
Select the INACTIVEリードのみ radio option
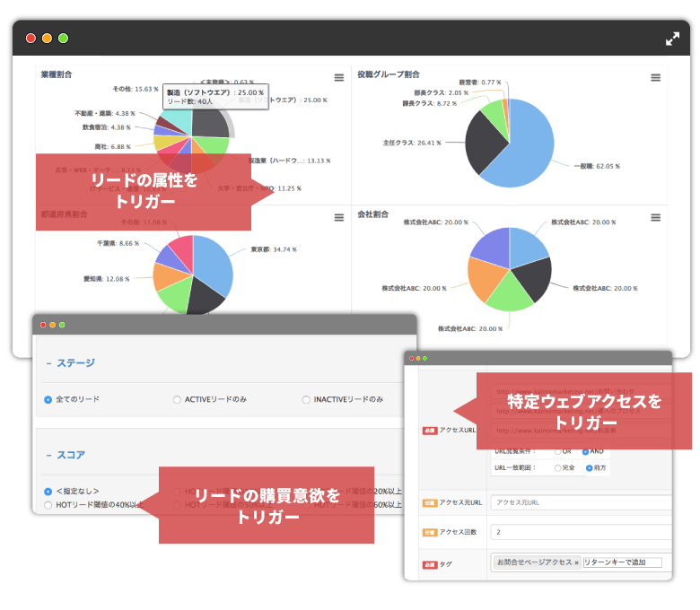[x=307, y=399]
